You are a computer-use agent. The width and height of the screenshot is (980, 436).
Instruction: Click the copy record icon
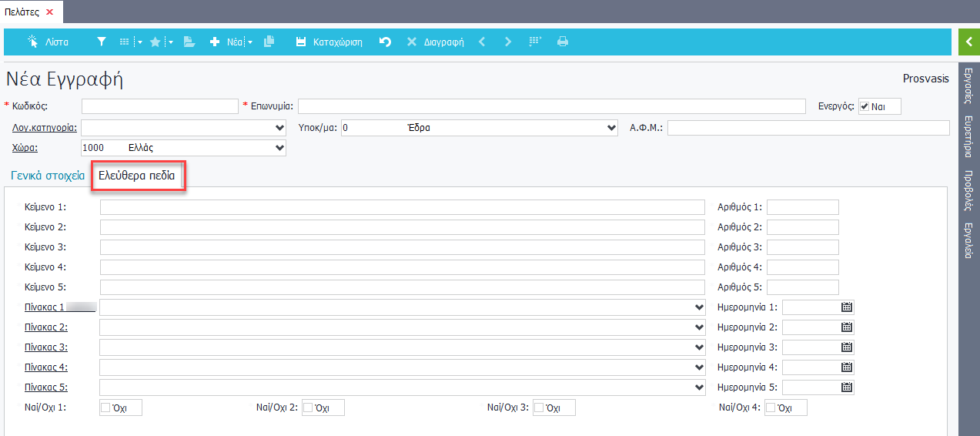click(269, 42)
